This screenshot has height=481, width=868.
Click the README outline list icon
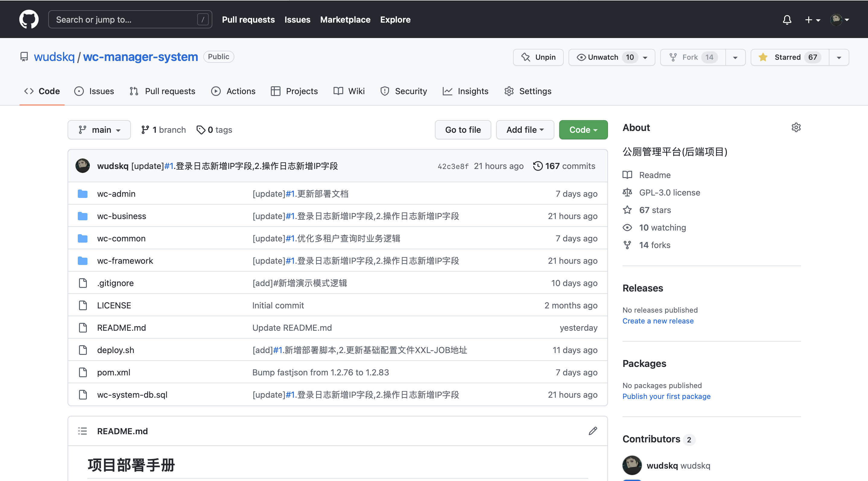coord(83,431)
